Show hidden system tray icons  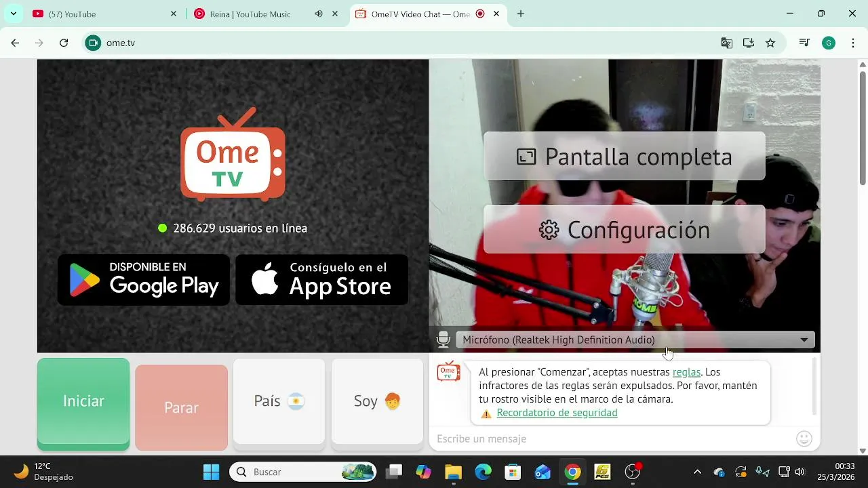click(x=697, y=472)
